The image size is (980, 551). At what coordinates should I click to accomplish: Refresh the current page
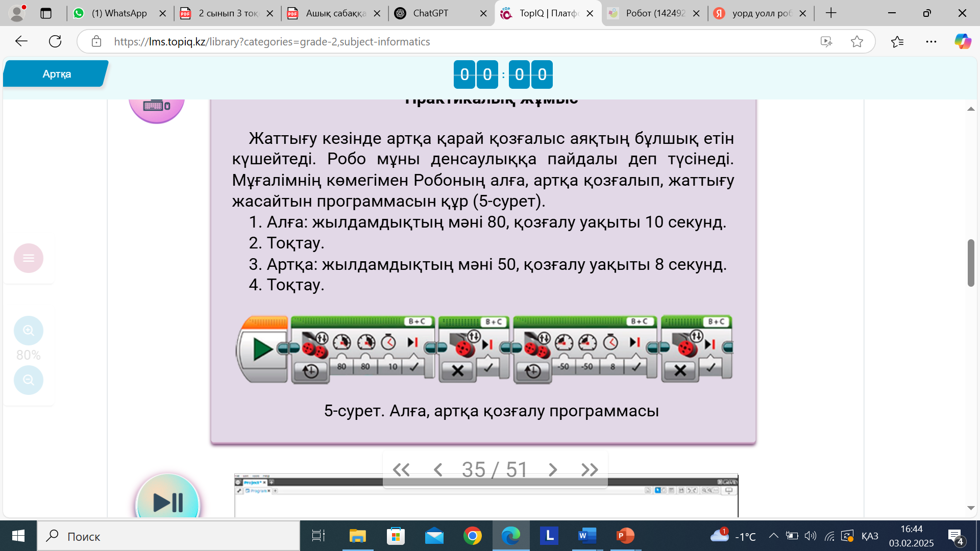55,42
